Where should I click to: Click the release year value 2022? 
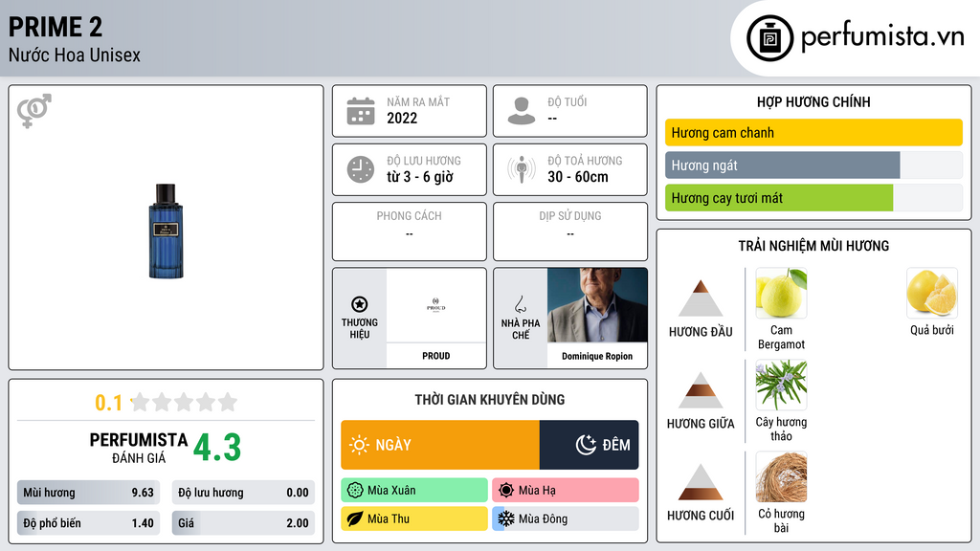point(402,119)
